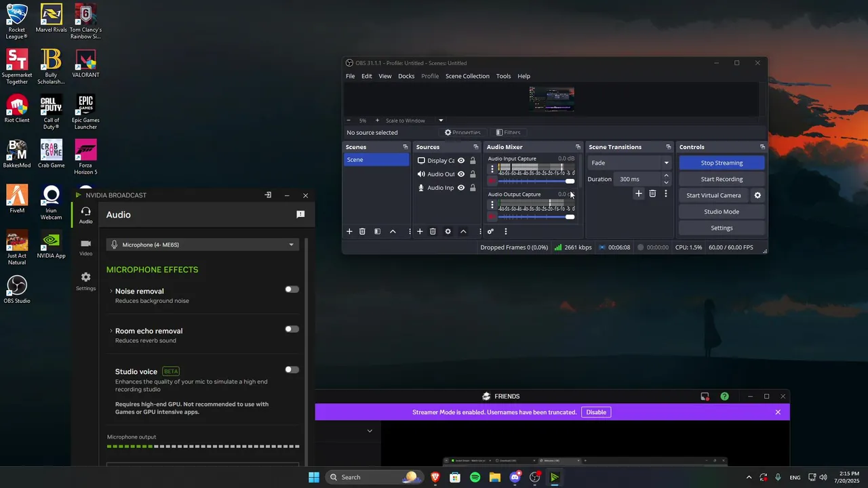This screenshot has width=868, height=488.
Task: Open Virtual Camera configuration gear
Action: [x=757, y=195]
